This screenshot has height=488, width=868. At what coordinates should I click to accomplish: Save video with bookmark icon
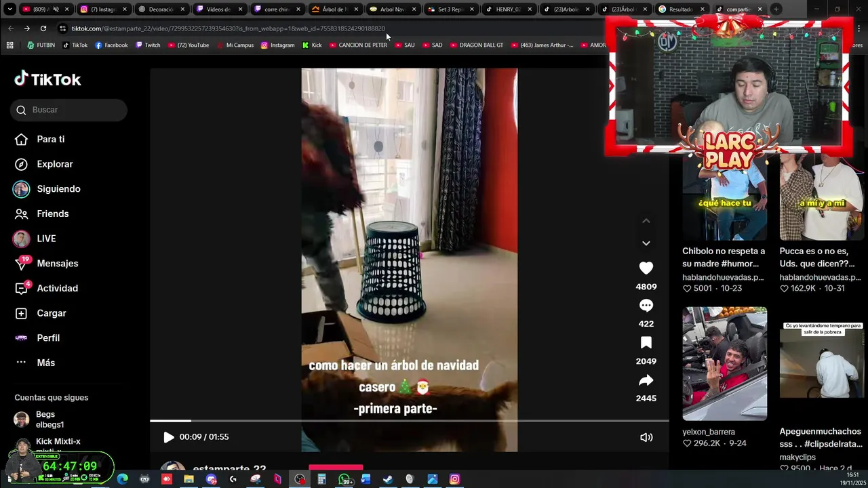coord(646,343)
